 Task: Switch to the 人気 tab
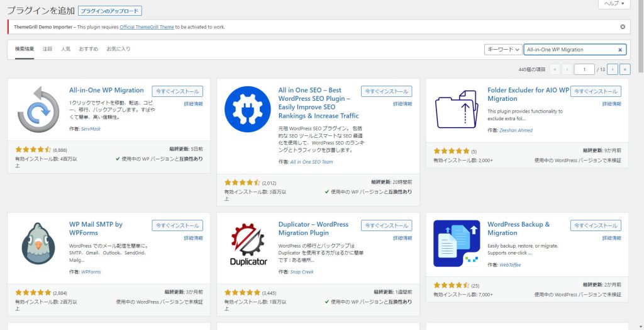coord(65,48)
